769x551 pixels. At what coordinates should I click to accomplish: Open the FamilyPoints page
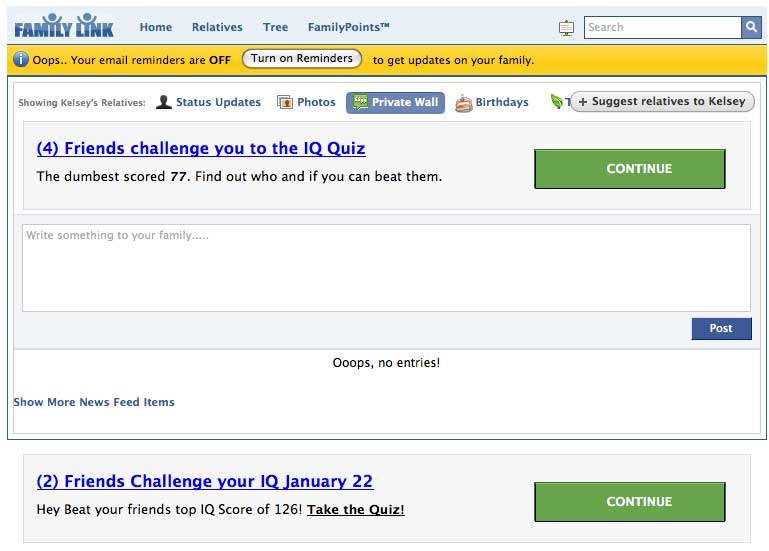pyautogui.click(x=348, y=27)
